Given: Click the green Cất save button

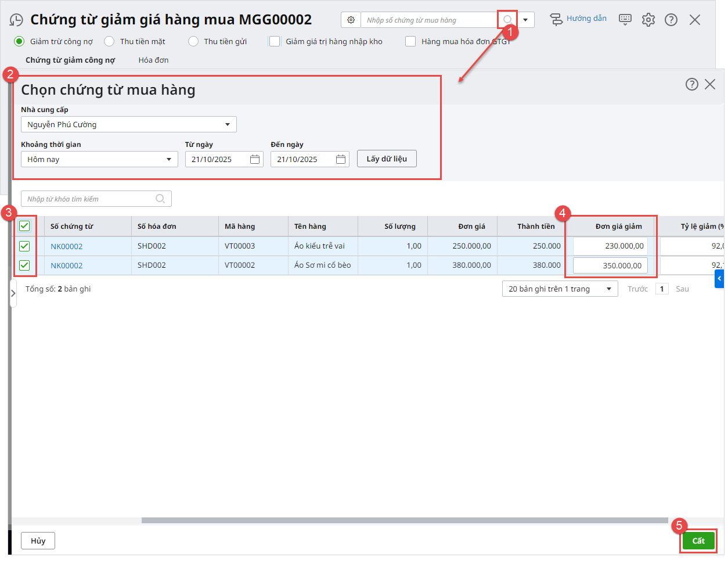Looking at the screenshot, I should click(x=698, y=541).
